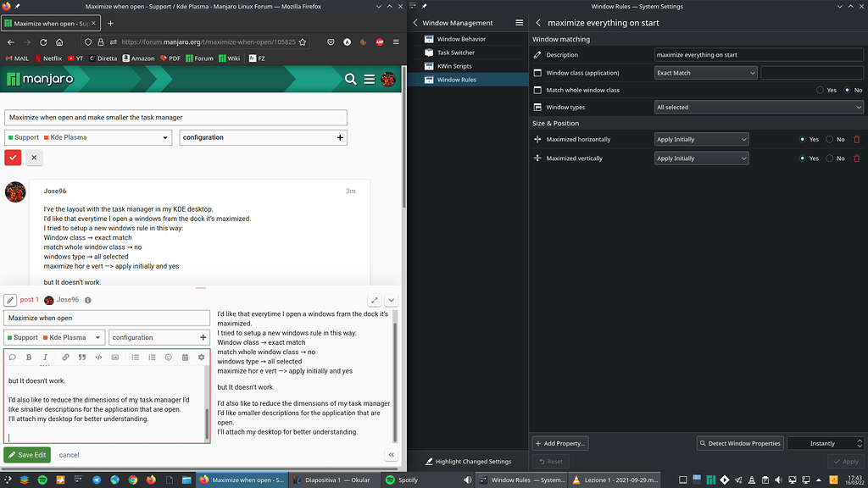Click the post title input field
This screenshot has height=488, width=868.
pos(107,317)
